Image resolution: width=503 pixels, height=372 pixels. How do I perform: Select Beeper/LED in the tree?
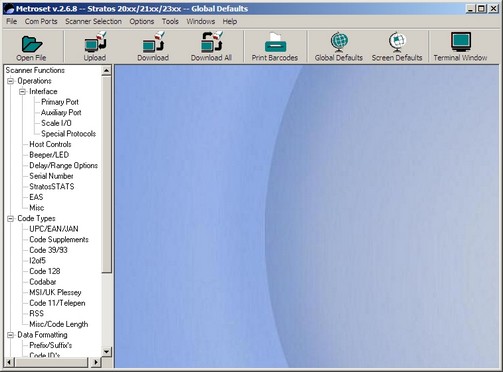pos(49,155)
